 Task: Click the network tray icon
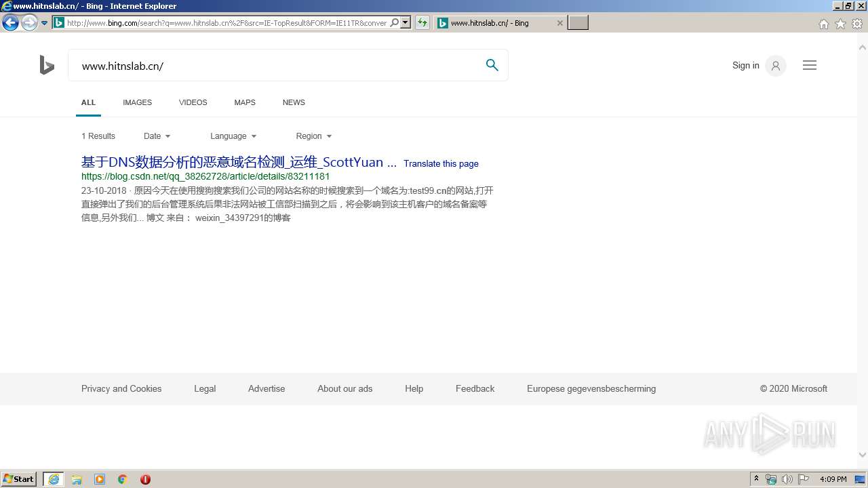tap(771, 479)
